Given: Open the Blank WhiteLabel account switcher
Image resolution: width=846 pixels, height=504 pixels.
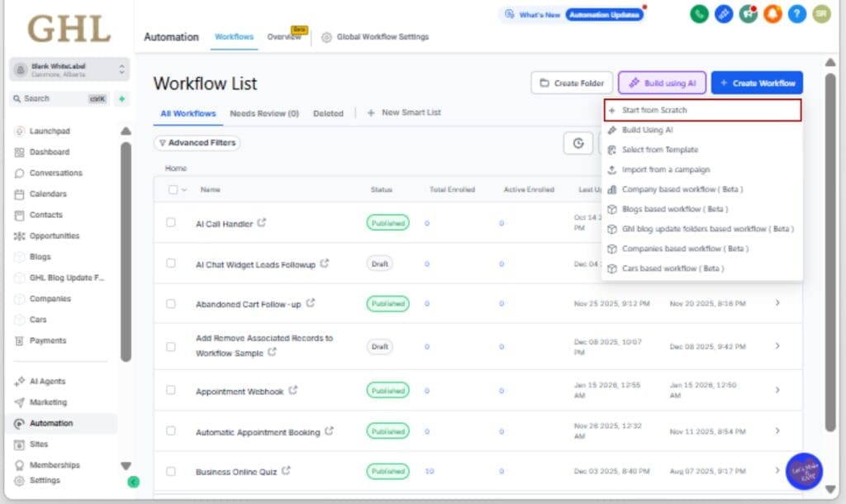Looking at the screenshot, I should pos(69,69).
